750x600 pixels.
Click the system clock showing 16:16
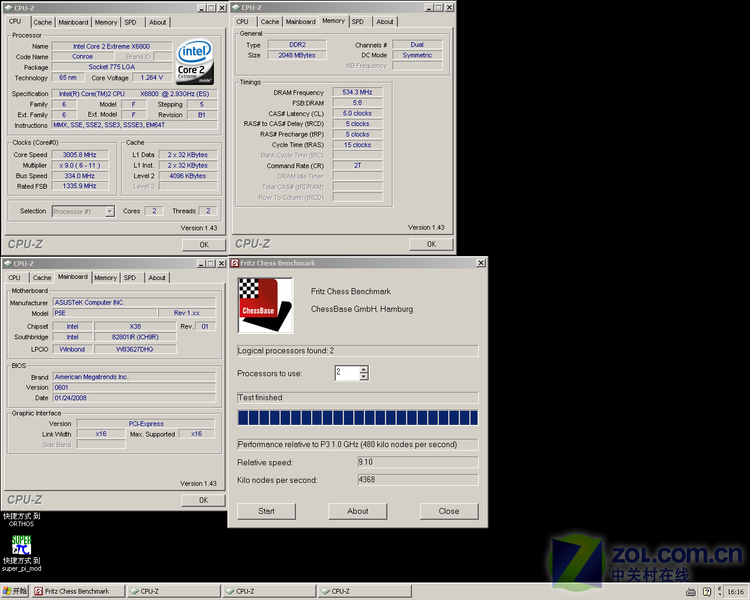pos(736,592)
